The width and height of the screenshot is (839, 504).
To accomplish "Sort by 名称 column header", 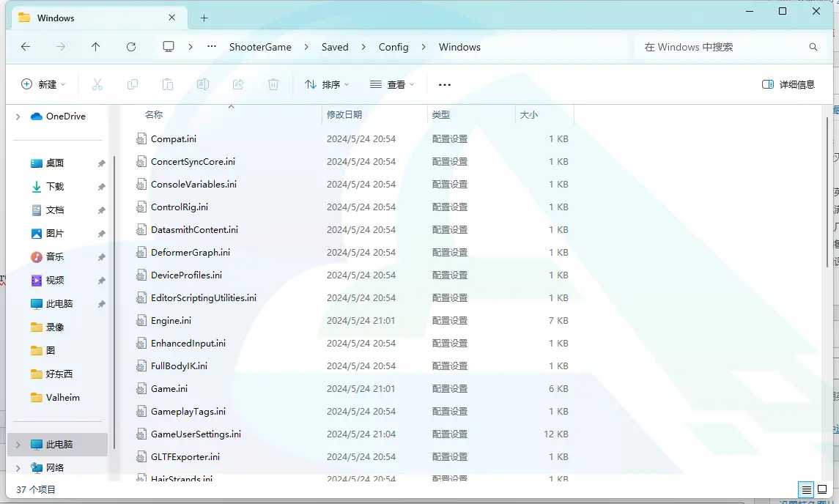I will [154, 114].
